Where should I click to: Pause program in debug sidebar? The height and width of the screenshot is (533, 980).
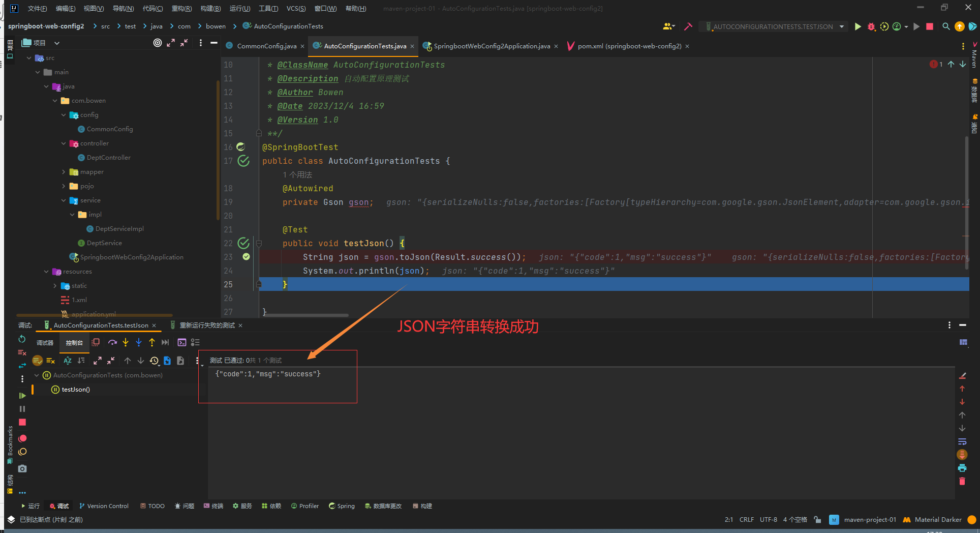[22, 409]
